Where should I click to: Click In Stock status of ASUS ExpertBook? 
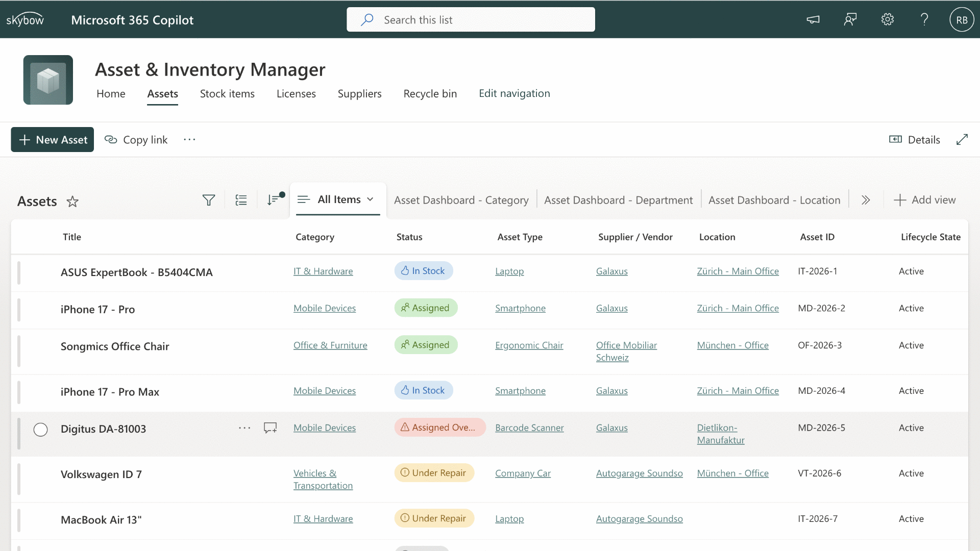(x=424, y=270)
